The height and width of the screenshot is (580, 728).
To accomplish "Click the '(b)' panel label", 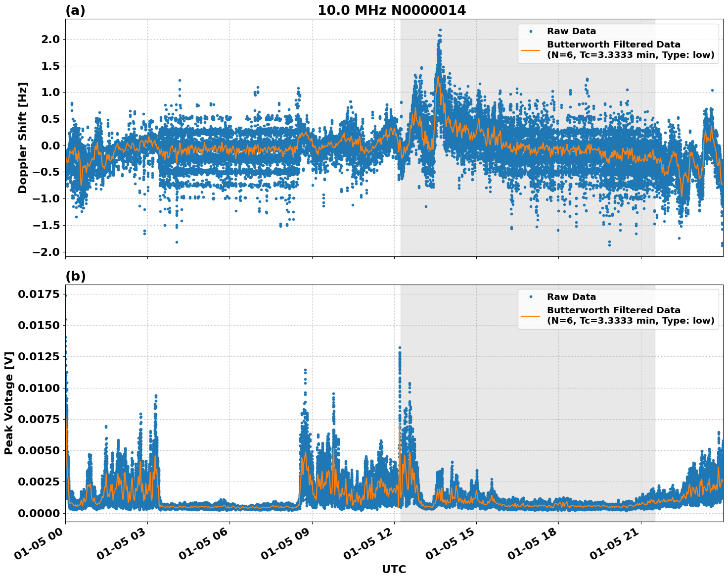I will pos(76,276).
